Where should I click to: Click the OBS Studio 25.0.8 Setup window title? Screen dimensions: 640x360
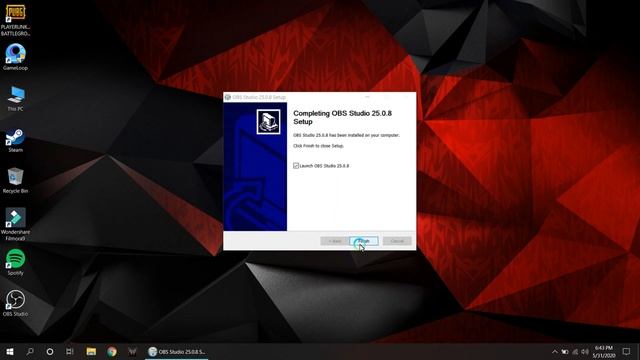259,97
